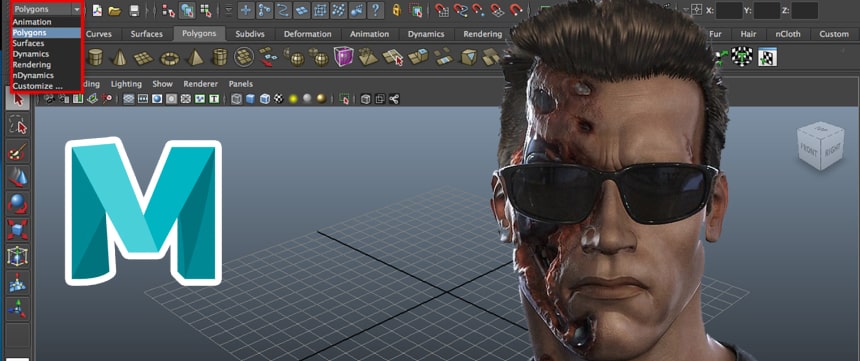Enable select by object type mode
860x361 pixels.
coord(187,10)
